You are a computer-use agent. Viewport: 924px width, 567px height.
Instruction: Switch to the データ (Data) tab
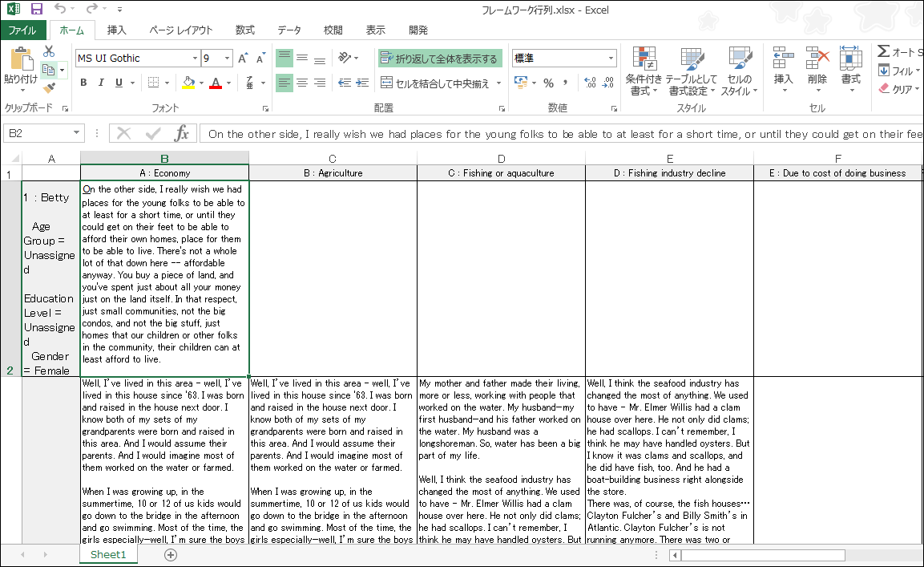pyautogui.click(x=289, y=30)
